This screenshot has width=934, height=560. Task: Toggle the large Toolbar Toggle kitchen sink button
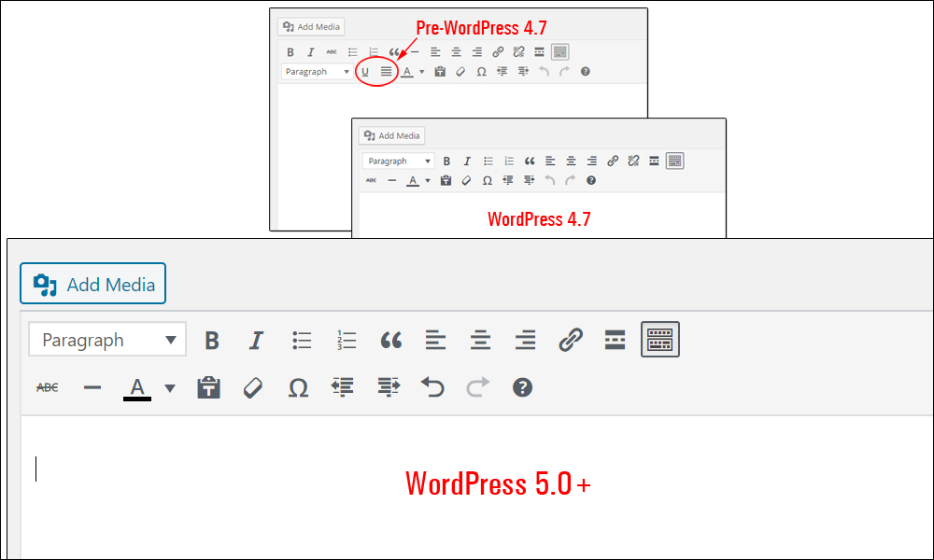[x=660, y=339]
